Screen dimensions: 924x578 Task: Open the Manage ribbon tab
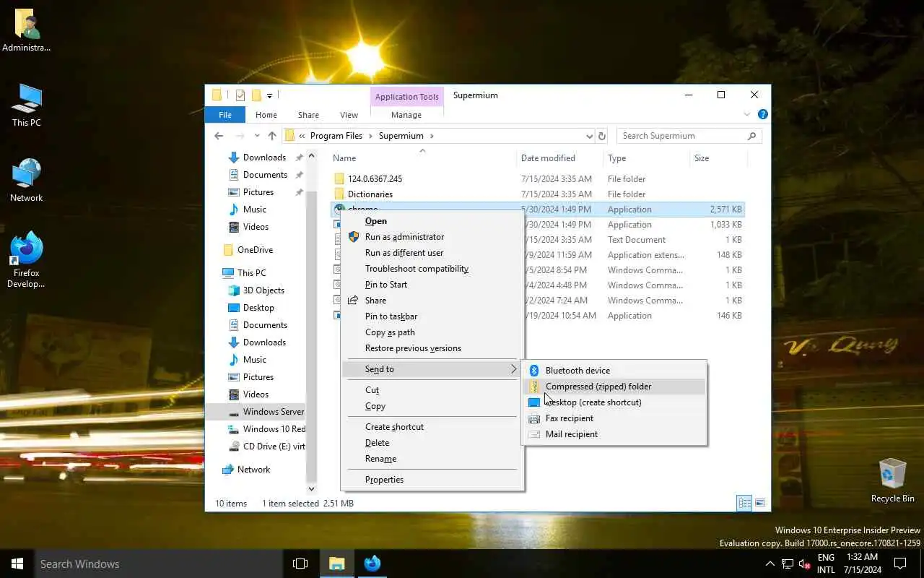pos(406,115)
